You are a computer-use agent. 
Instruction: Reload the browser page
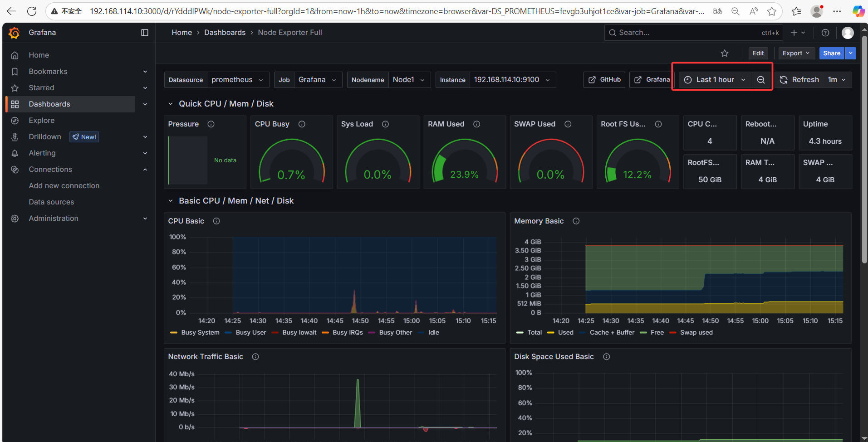click(32, 11)
